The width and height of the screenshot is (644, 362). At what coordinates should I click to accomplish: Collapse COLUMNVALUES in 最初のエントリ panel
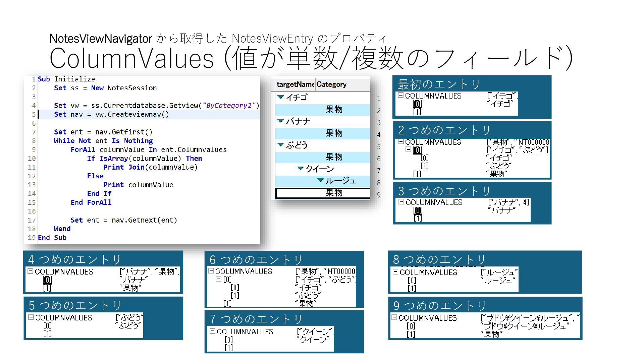[400, 96]
